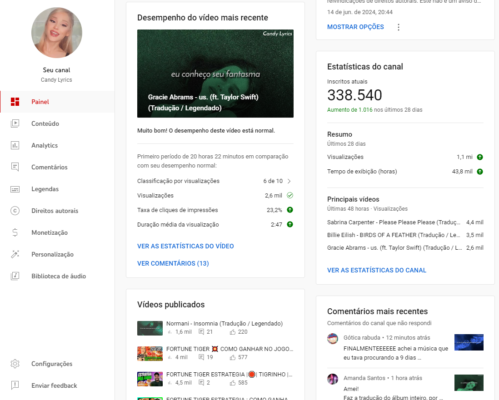Expand Classificação por visualizações chevron
499x400 pixels.
[x=289, y=181]
